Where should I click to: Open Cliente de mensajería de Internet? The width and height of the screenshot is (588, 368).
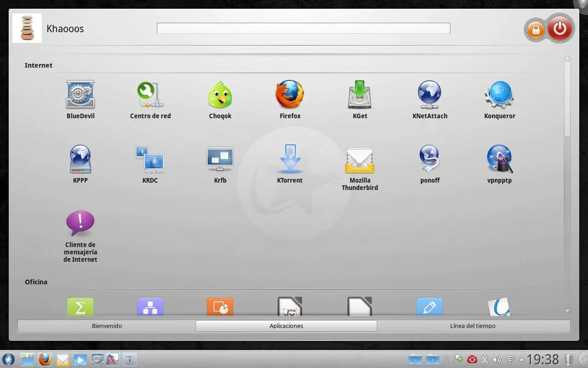click(x=80, y=236)
